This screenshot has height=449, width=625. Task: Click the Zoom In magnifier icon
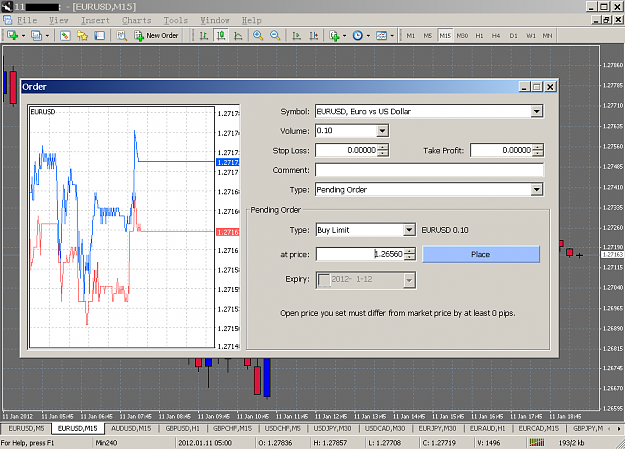[x=258, y=35]
